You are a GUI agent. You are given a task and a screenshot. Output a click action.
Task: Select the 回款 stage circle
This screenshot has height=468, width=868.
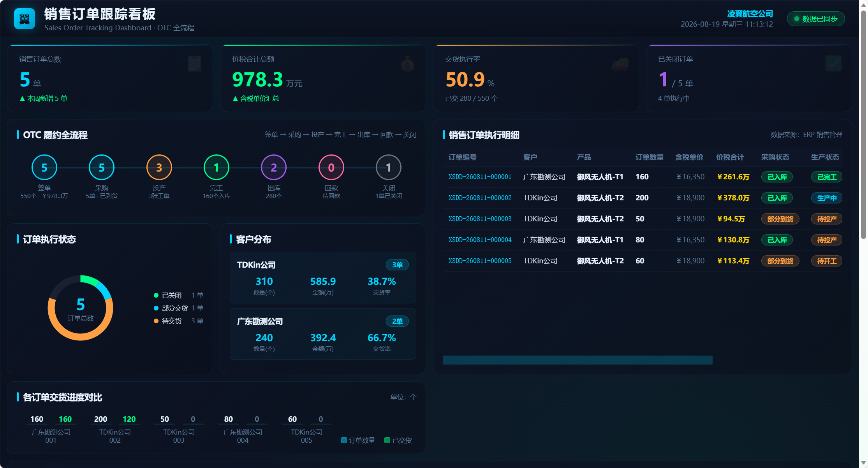[331, 168]
